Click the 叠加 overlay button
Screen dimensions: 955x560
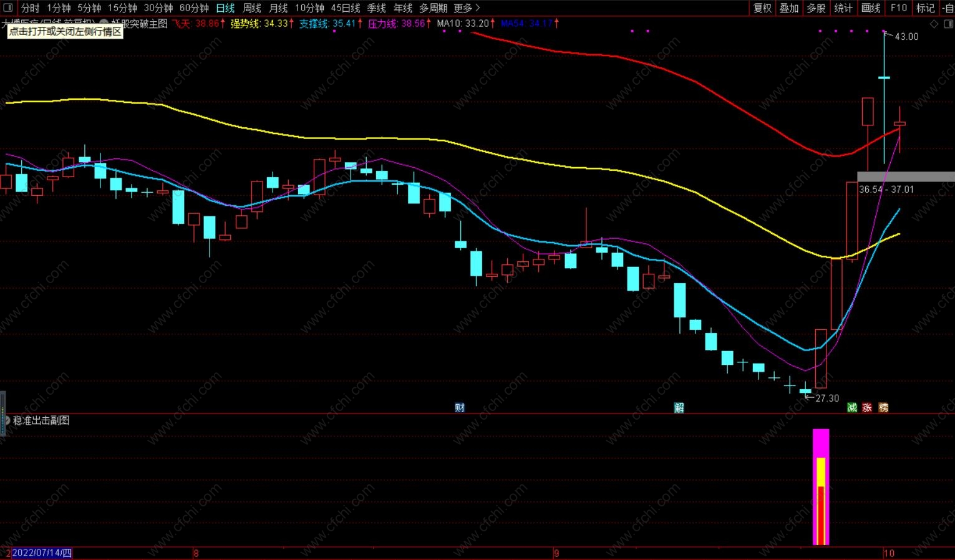[789, 8]
